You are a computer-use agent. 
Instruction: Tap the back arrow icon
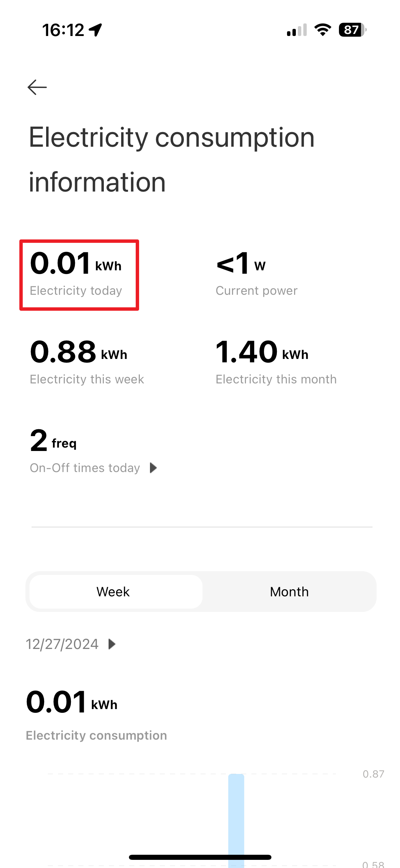click(x=37, y=87)
